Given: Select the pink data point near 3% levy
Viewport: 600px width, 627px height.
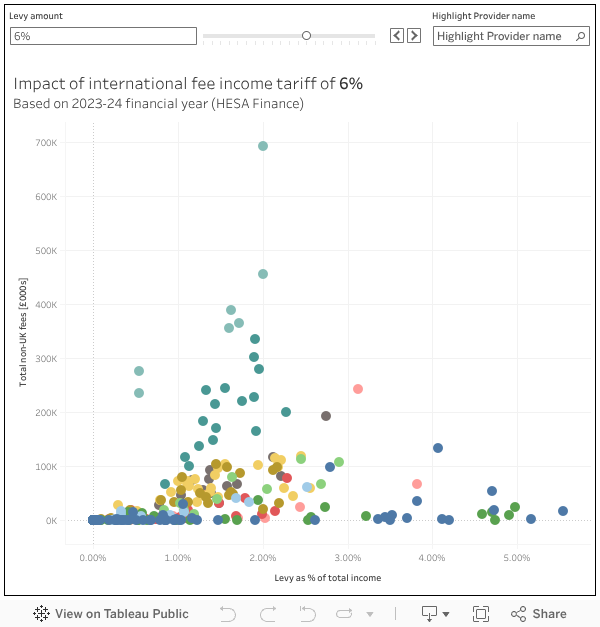Looking at the screenshot, I should coord(358,389).
